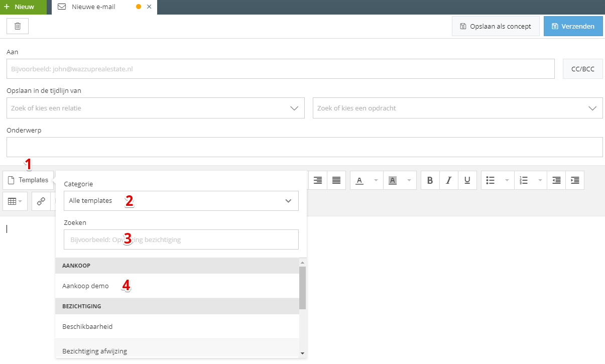
Task: Open the relatie dropdown
Action: [156, 108]
